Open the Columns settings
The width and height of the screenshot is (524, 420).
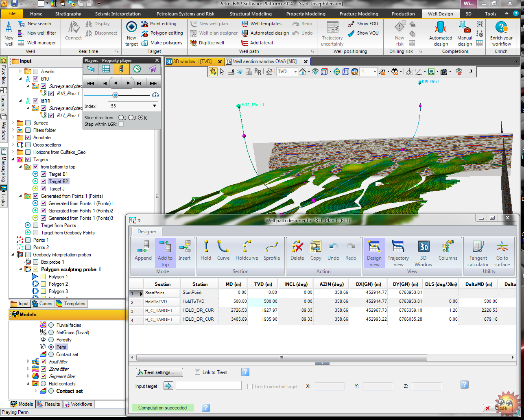[x=448, y=251]
